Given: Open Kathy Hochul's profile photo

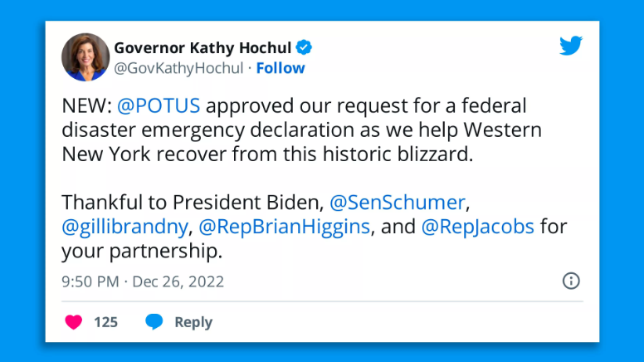Looking at the screenshot, I should point(85,57).
